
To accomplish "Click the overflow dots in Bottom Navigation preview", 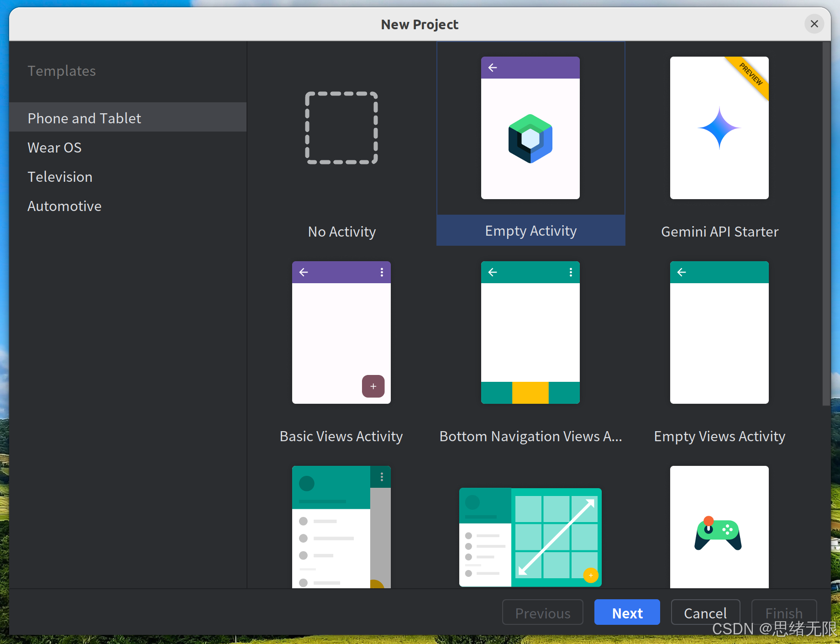I will pos(570,272).
